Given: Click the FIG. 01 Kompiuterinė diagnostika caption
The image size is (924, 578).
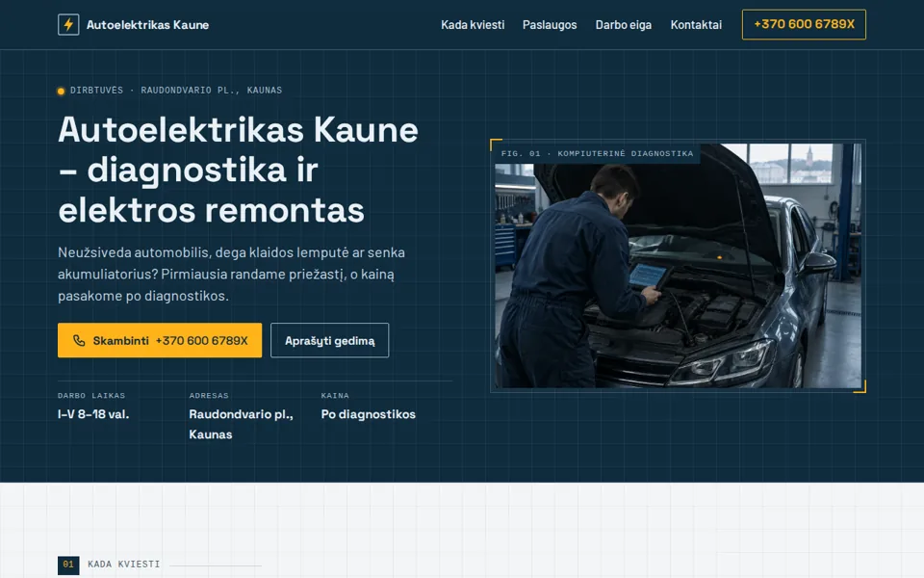Looking at the screenshot, I should [x=597, y=153].
